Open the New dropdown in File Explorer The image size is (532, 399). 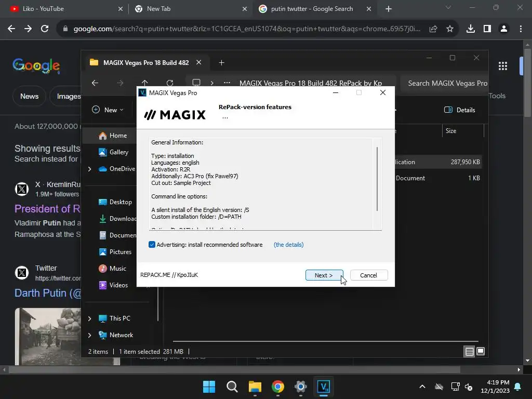pos(108,110)
